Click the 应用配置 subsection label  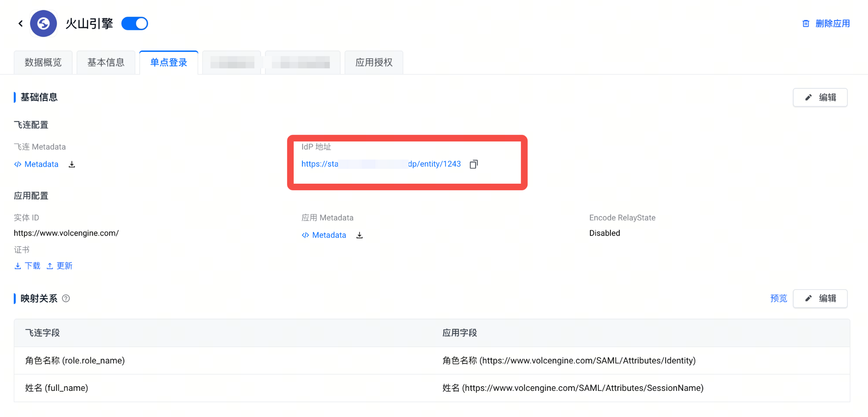coord(31,196)
